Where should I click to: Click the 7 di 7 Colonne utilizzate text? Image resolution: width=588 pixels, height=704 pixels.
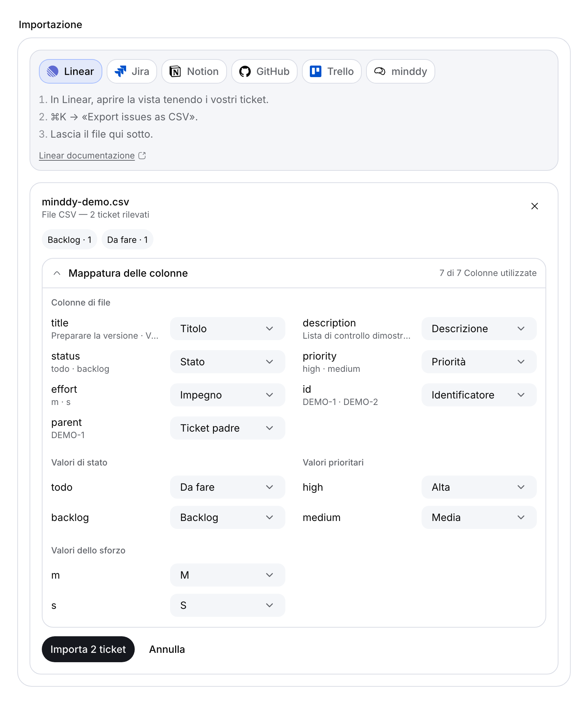[x=488, y=273]
